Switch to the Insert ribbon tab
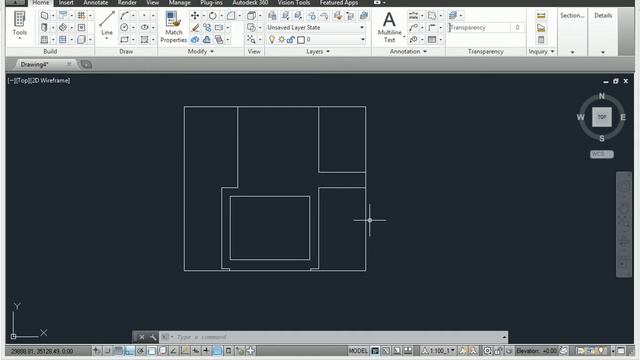Screen dimensions: 640x360 66,3
